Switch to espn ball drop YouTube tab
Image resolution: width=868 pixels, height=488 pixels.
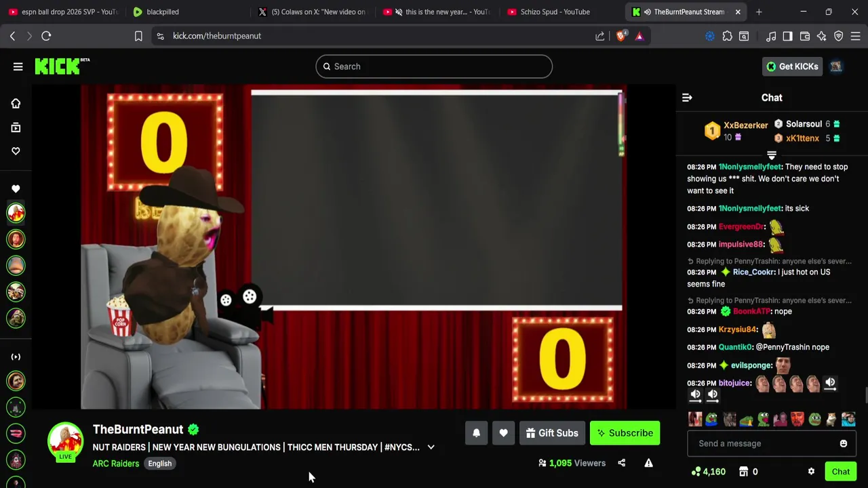tap(63, 12)
